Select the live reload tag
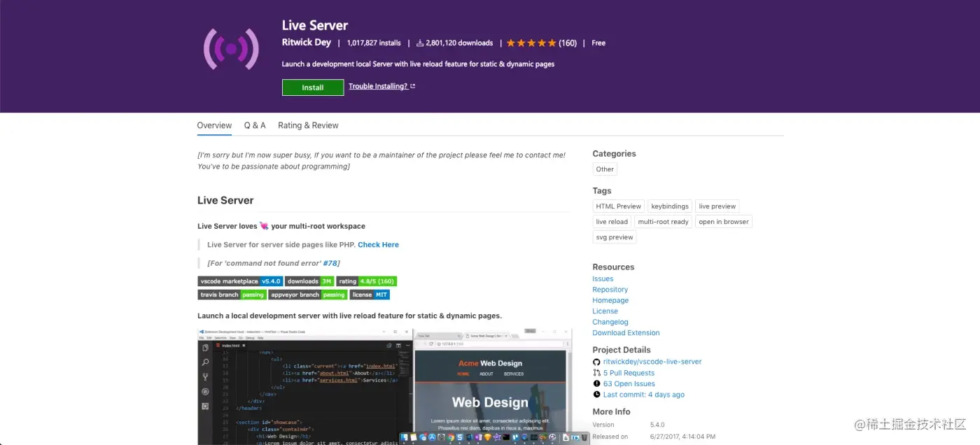This screenshot has height=445, width=980. tap(612, 222)
